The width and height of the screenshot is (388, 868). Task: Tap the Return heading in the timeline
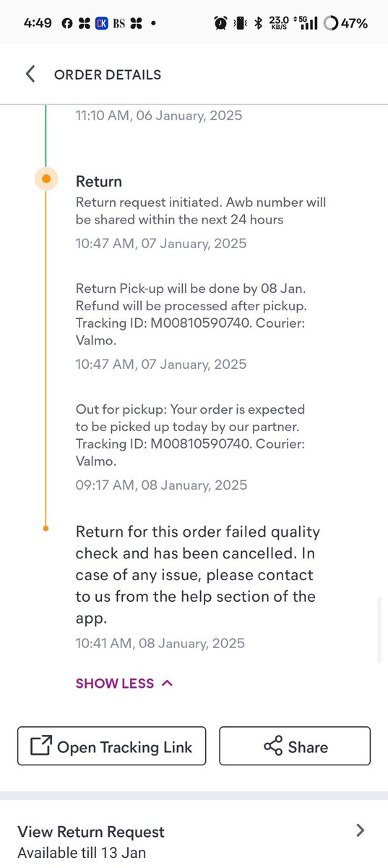tap(99, 181)
